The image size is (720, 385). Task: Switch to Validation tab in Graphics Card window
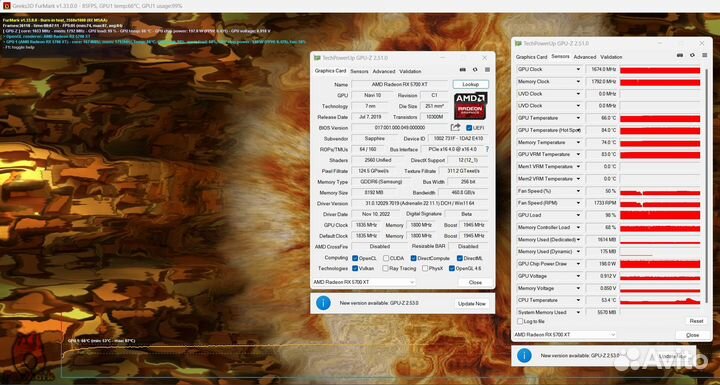410,71
